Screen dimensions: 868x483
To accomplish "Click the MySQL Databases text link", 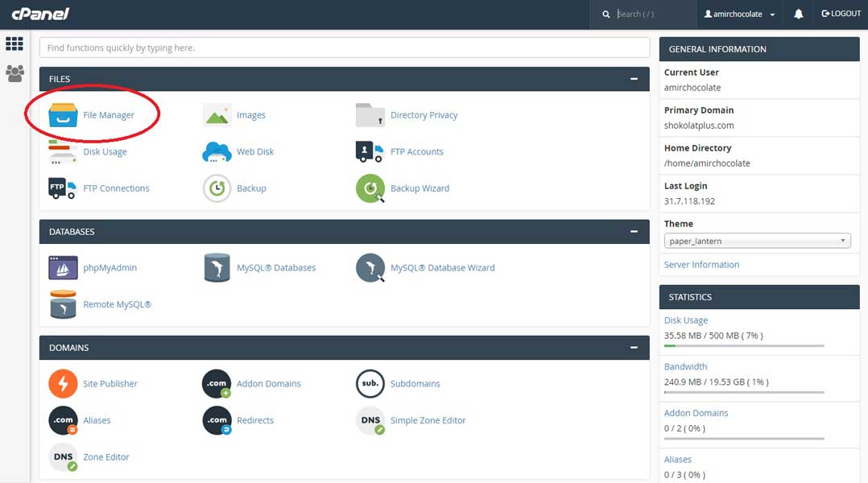I will [x=276, y=268].
